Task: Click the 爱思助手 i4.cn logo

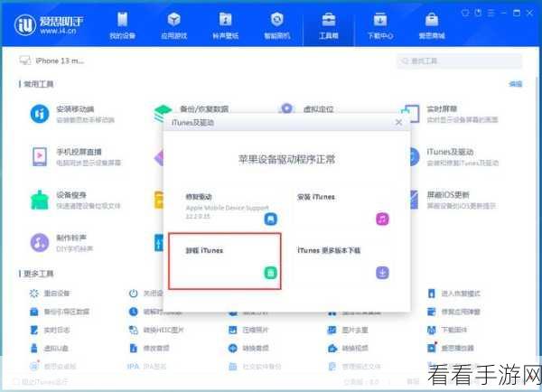Action: (x=49, y=25)
